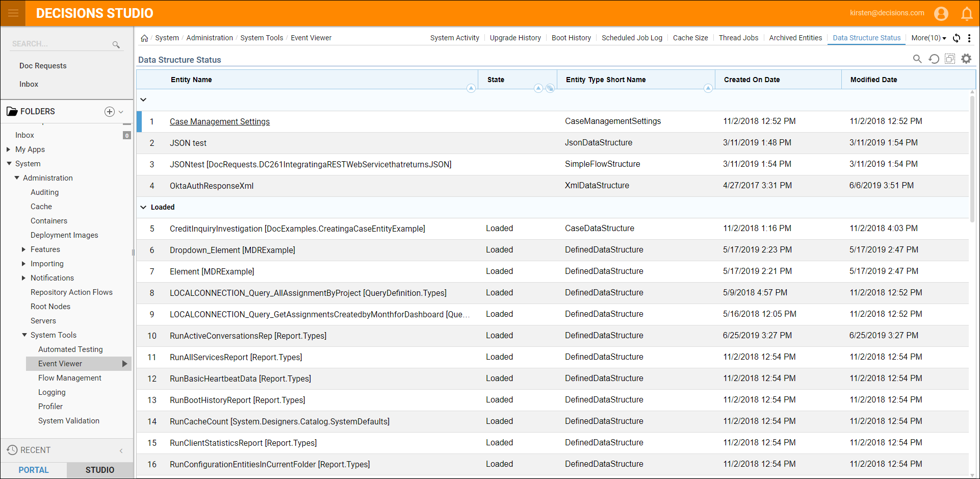The width and height of the screenshot is (980, 479).
Task: Click System breadcrumb link
Action: click(x=167, y=38)
